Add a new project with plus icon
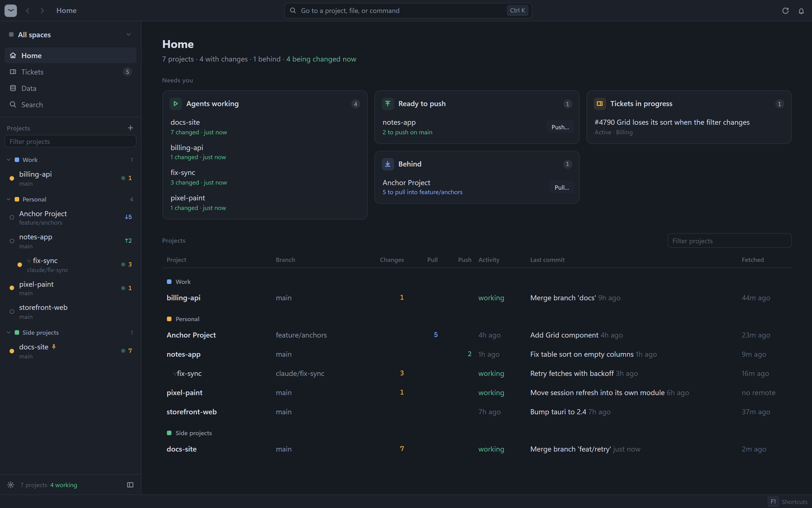Screen dimensions: 812x508 pos(131,128)
